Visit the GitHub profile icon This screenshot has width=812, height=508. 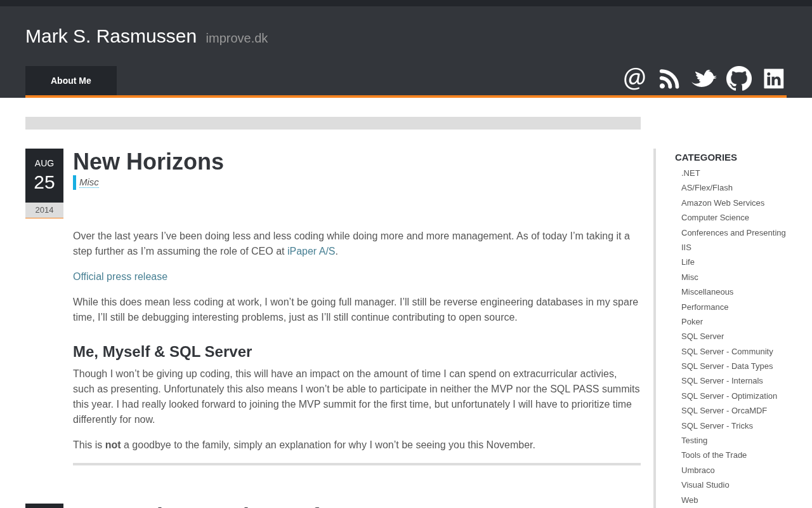point(739,79)
